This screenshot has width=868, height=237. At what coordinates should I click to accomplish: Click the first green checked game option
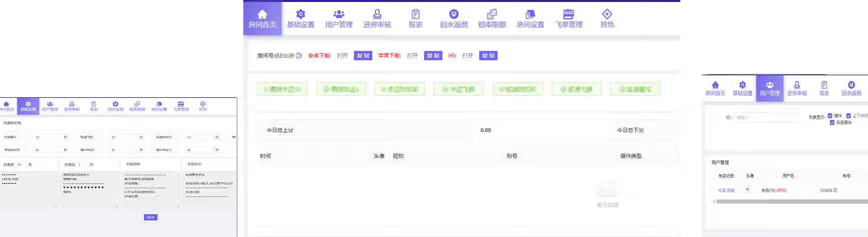[x=282, y=89]
